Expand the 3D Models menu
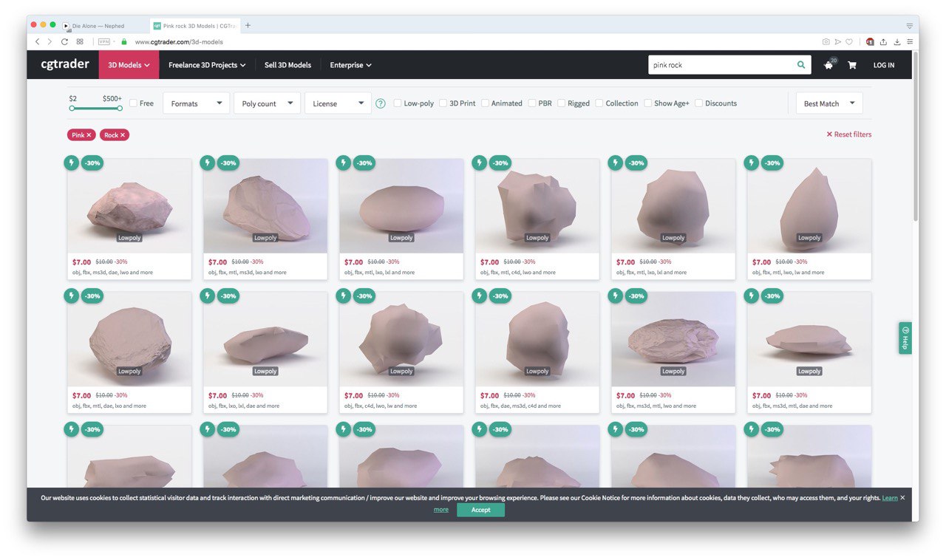 coord(129,65)
